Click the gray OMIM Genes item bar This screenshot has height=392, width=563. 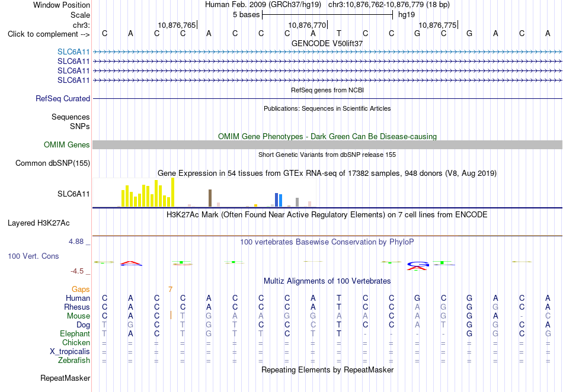click(327, 144)
